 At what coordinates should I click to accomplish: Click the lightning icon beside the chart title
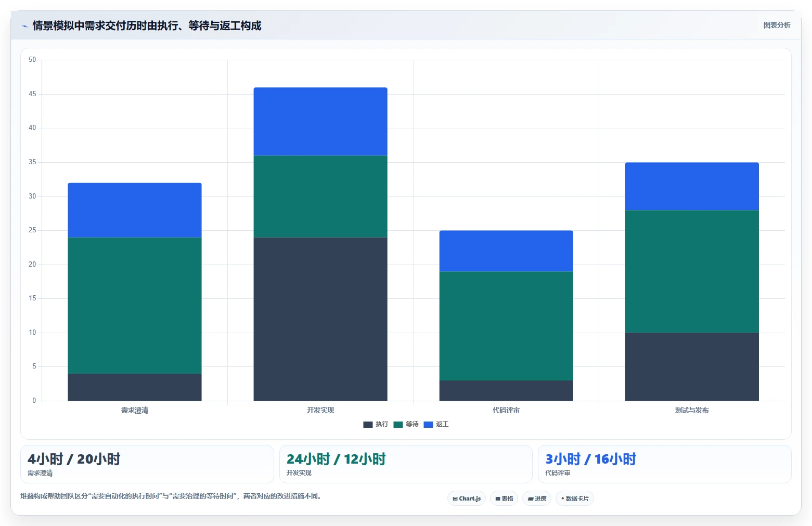[x=24, y=26]
